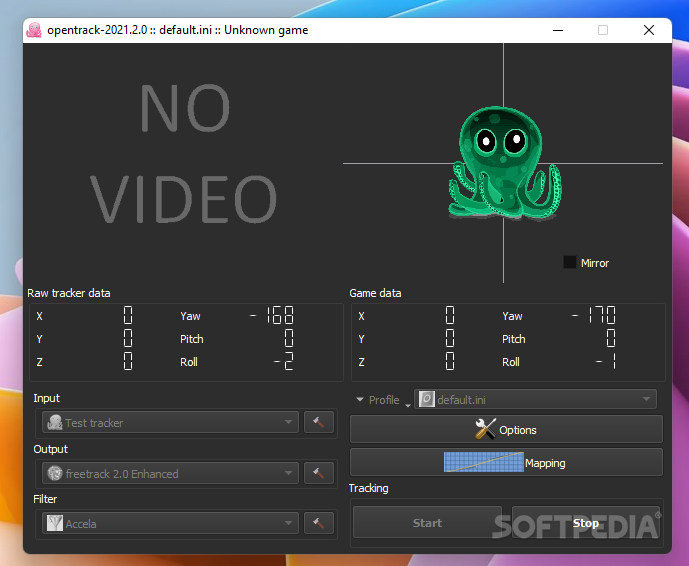Click the Raw tracker data Roll value -2

pyautogui.click(x=283, y=362)
